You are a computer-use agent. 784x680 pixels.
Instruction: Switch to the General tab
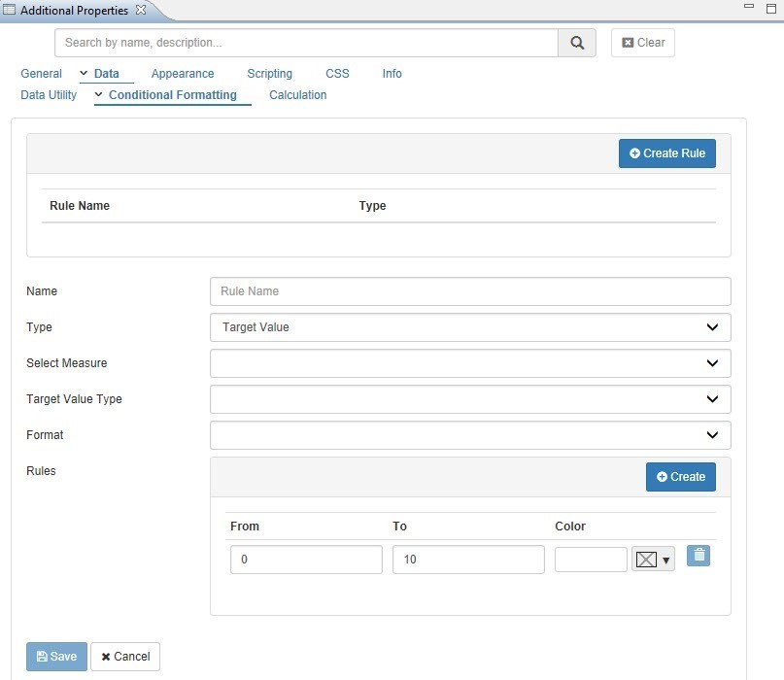41,74
